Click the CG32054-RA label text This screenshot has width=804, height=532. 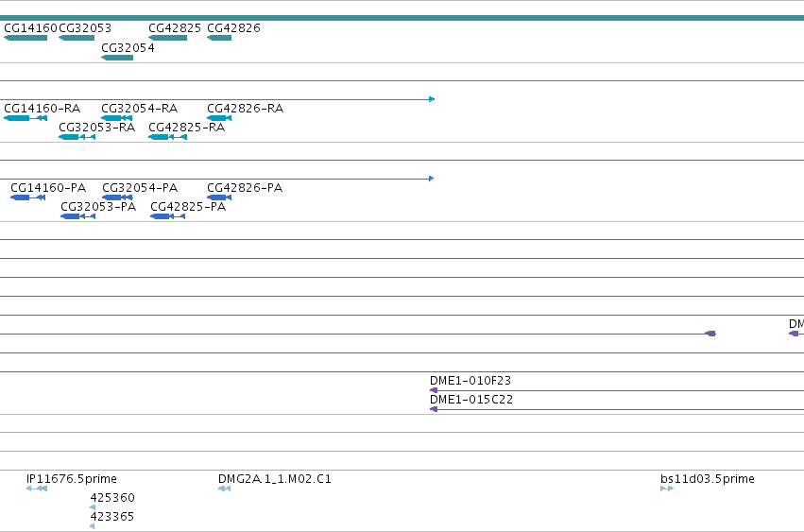(140, 109)
